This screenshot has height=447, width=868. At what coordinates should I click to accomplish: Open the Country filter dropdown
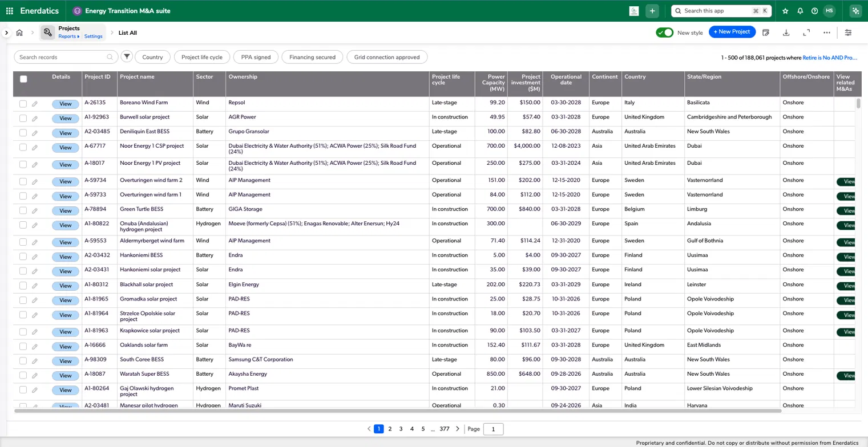coord(152,57)
